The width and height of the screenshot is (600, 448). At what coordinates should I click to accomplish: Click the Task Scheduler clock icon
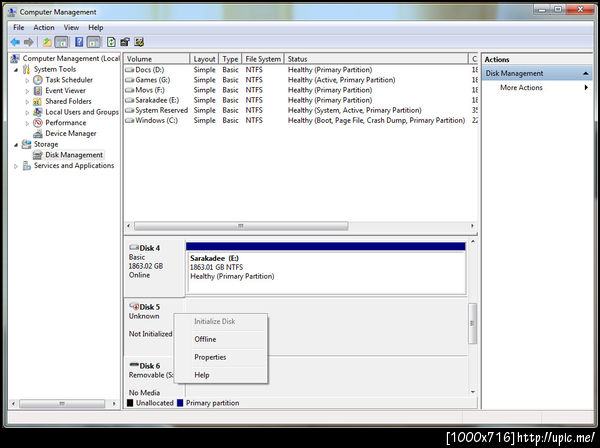(x=38, y=80)
